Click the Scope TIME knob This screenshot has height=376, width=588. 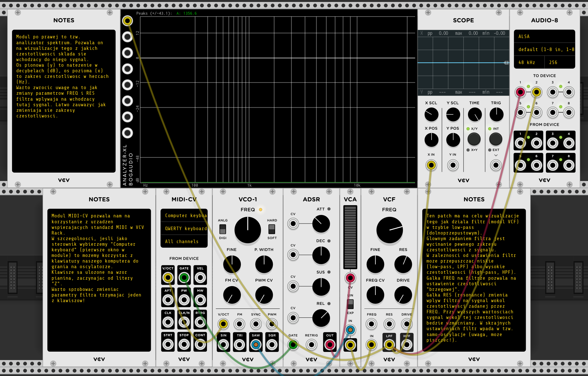tap(475, 115)
